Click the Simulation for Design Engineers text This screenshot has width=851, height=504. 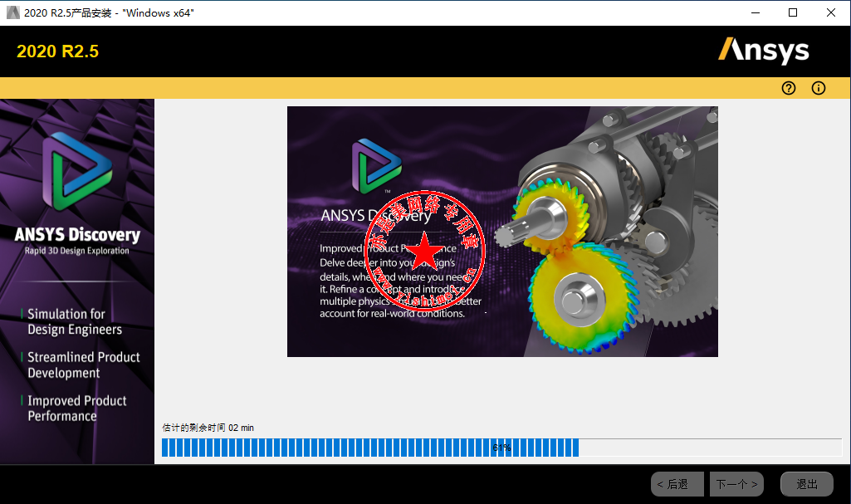(75, 321)
